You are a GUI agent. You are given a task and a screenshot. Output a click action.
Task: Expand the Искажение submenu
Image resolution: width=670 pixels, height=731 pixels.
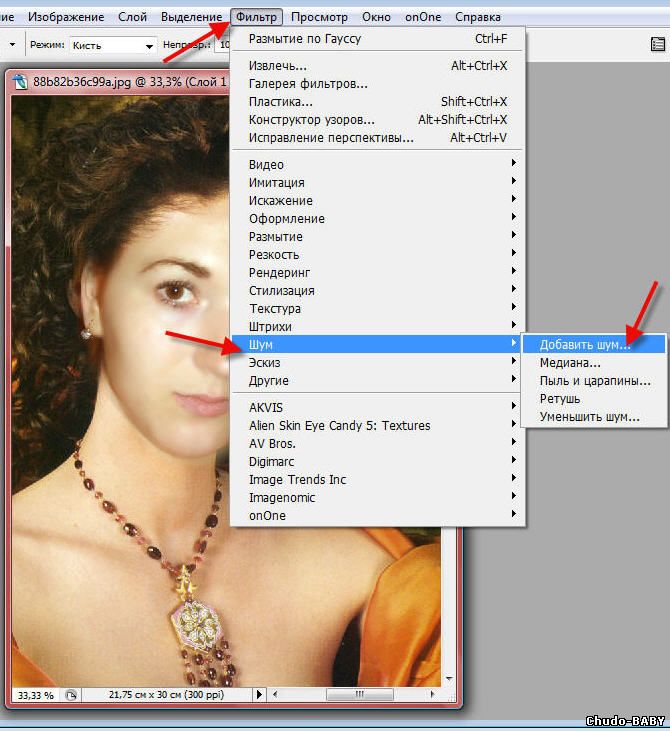pyautogui.click(x=378, y=200)
